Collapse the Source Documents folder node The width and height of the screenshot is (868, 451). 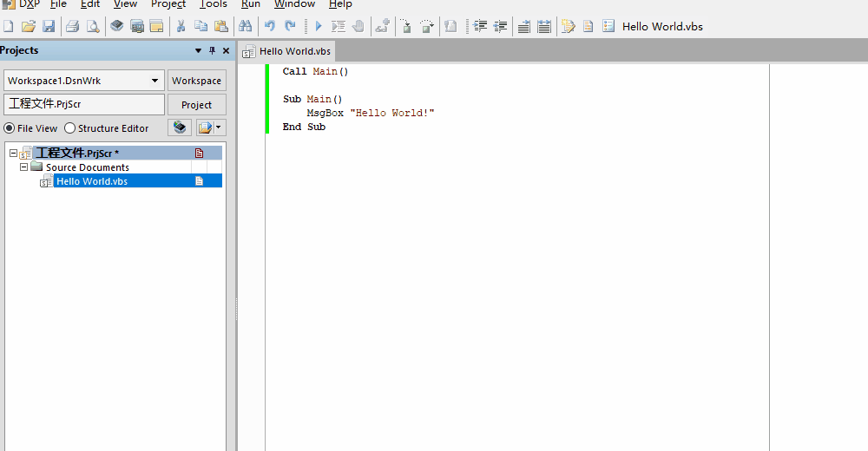pos(24,167)
